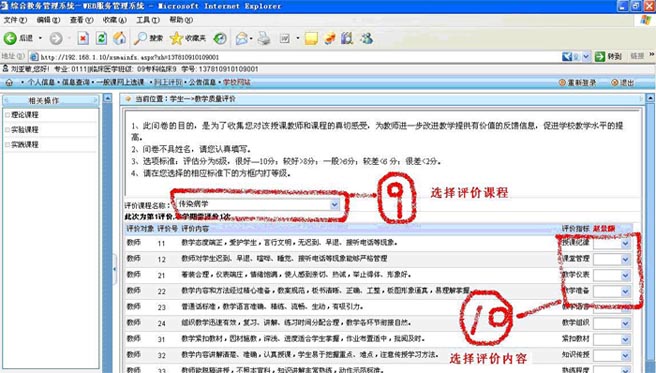The image size is (656, 373).
Task: Open the 查看 menu
Action: [x=82, y=20]
